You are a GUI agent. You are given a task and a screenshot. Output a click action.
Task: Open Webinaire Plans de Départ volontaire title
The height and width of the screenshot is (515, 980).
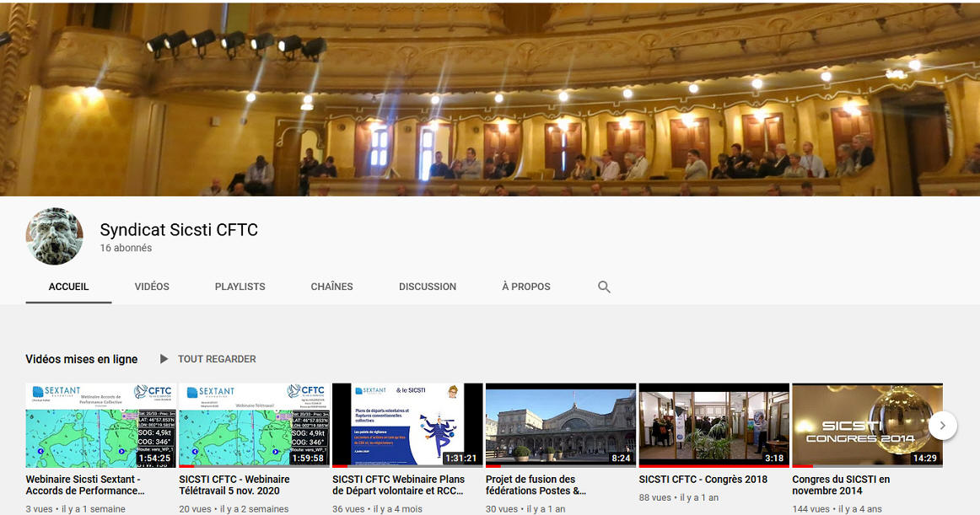pyautogui.click(x=399, y=485)
